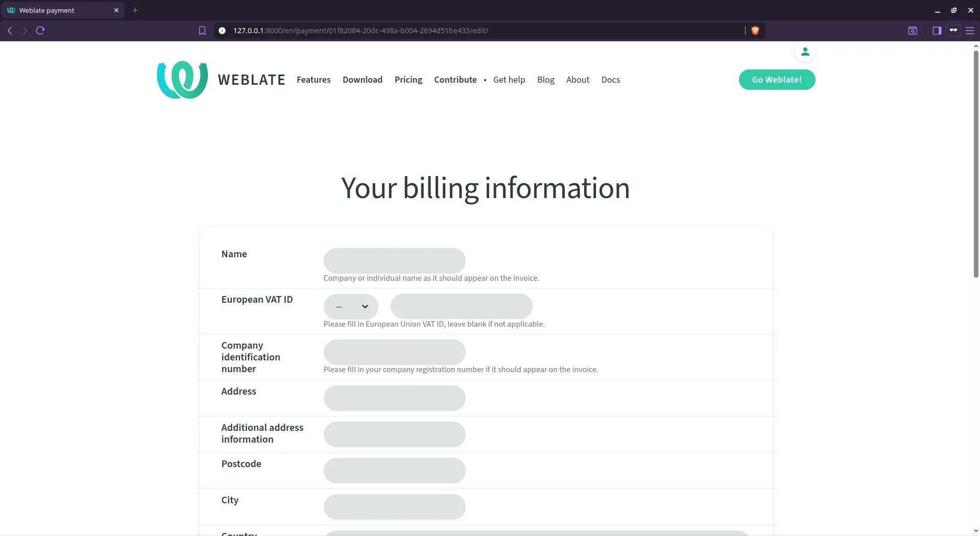Select the Weblate payment browser tab

coord(63,10)
